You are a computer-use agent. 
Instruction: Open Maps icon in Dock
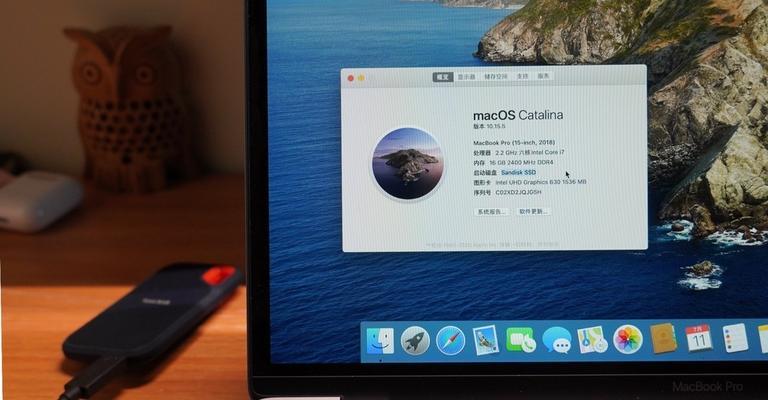click(592, 339)
